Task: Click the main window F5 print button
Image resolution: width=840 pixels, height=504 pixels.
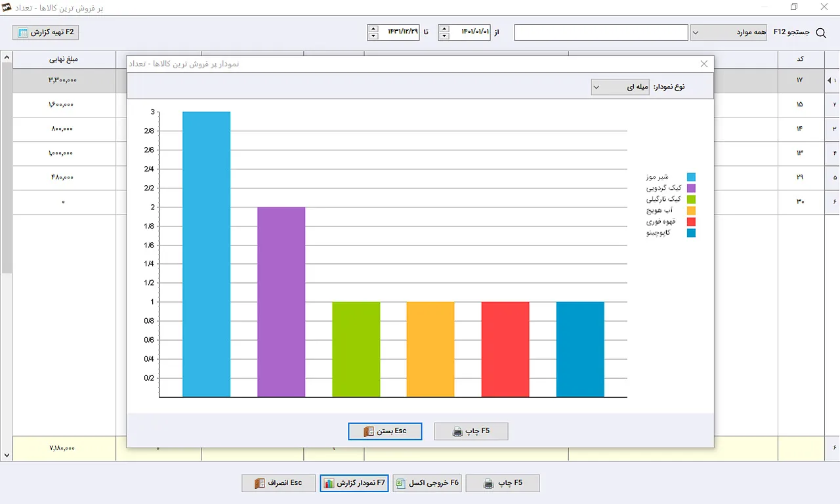Action: (503, 483)
